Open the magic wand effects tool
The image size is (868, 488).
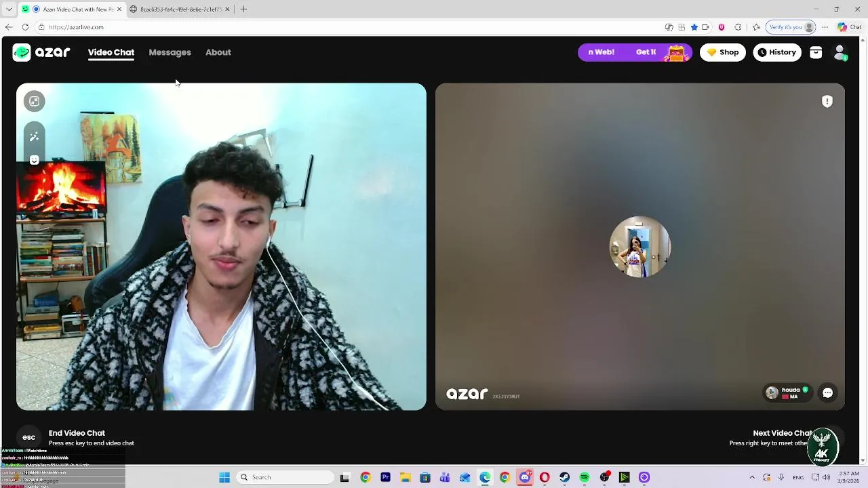pyautogui.click(x=34, y=136)
